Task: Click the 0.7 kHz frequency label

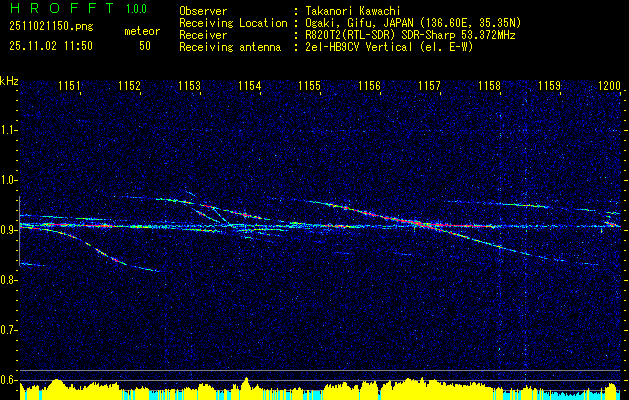Action: [8, 330]
